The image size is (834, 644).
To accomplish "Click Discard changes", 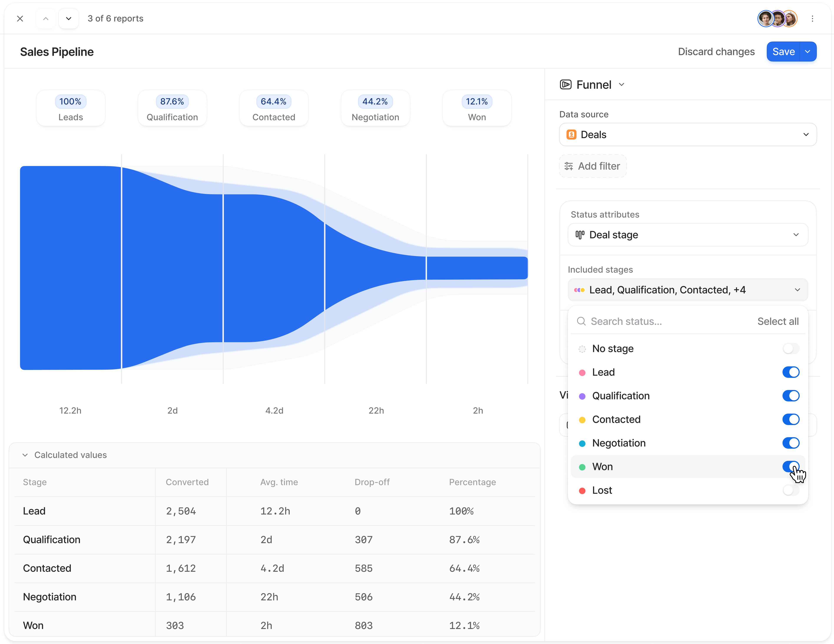I will click(716, 51).
